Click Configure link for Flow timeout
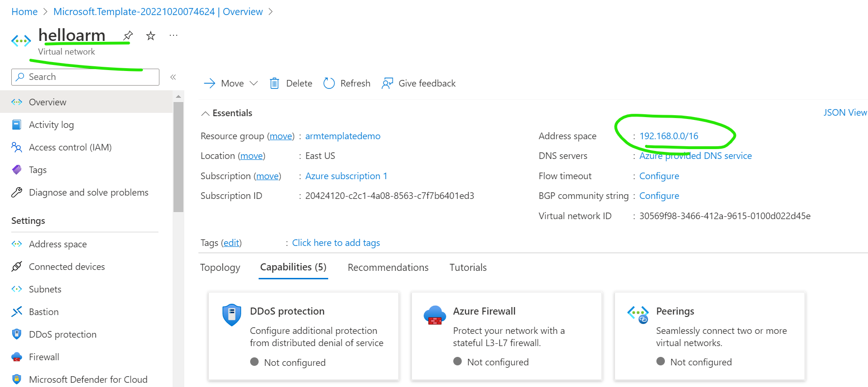 659,176
